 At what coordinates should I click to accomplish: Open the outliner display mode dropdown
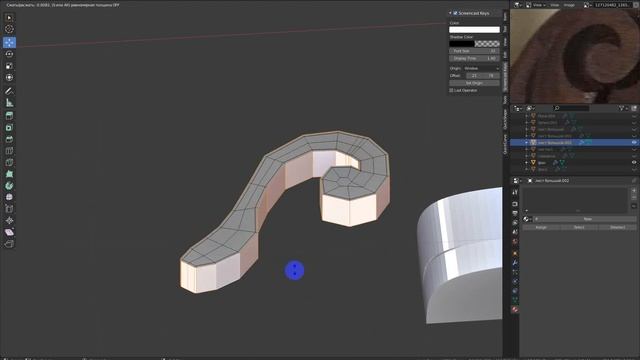(x=531, y=108)
